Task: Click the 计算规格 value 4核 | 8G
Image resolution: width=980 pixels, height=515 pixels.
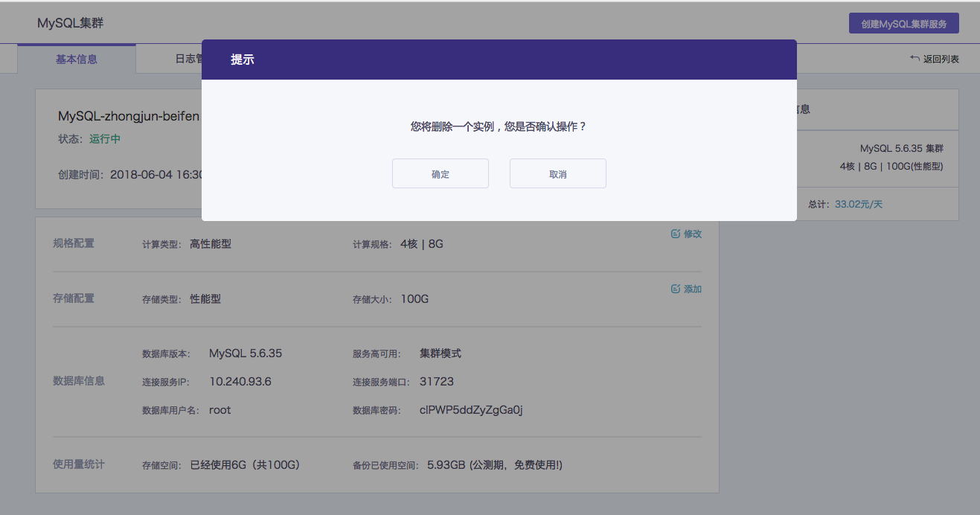Action: [422, 243]
